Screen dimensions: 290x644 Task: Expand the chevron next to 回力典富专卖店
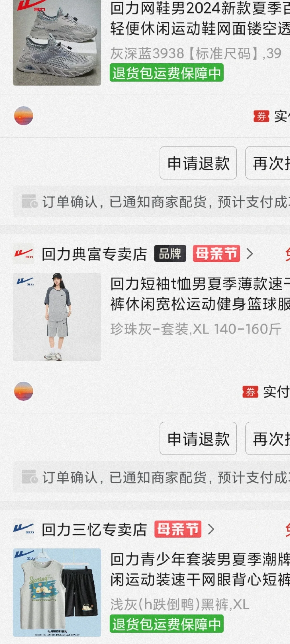click(x=250, y=254)
